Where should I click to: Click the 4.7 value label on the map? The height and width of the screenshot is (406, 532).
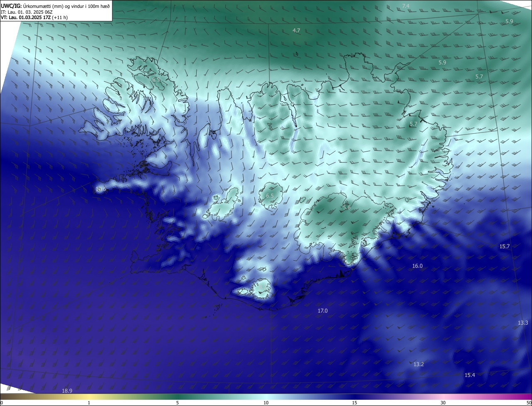coord(296,31)
